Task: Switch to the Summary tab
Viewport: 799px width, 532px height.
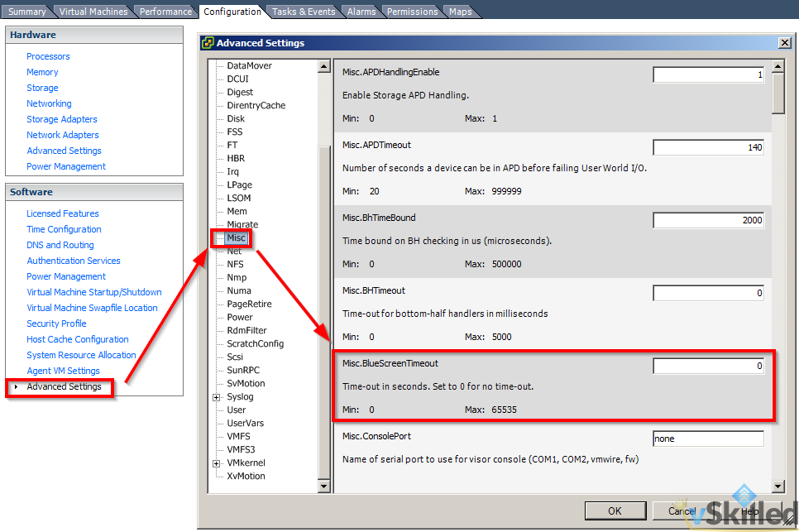Action: click(28, 11)
